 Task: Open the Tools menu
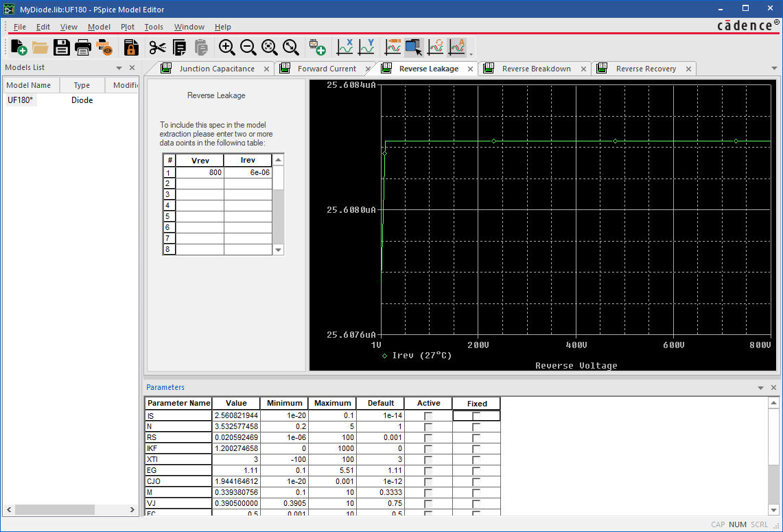(154, 27)
